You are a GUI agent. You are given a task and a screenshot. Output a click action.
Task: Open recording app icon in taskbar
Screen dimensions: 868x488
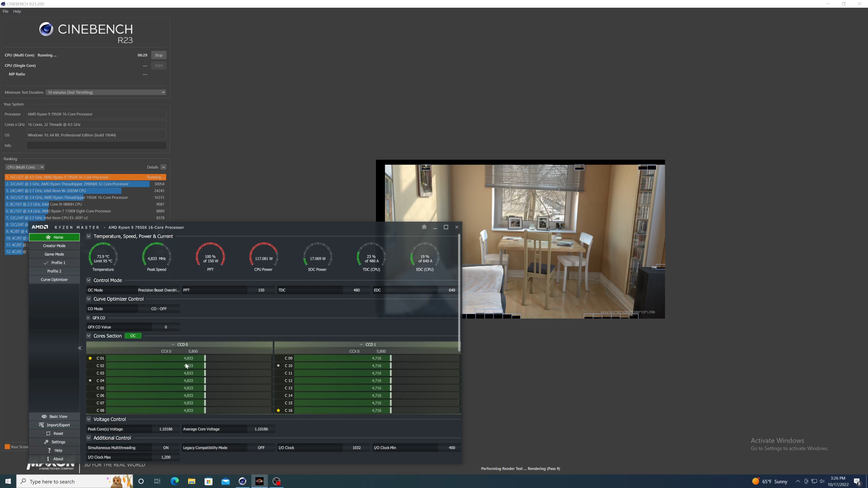(277, 481)
